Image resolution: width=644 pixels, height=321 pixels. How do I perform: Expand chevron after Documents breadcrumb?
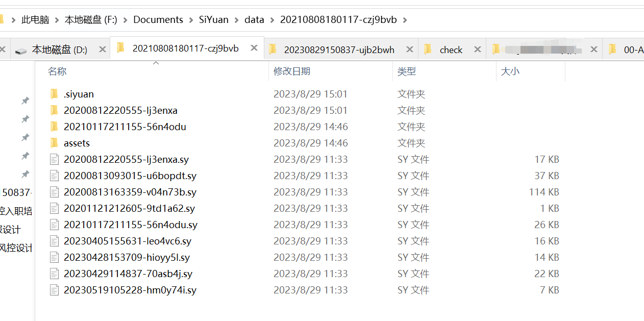coord(191,20)
